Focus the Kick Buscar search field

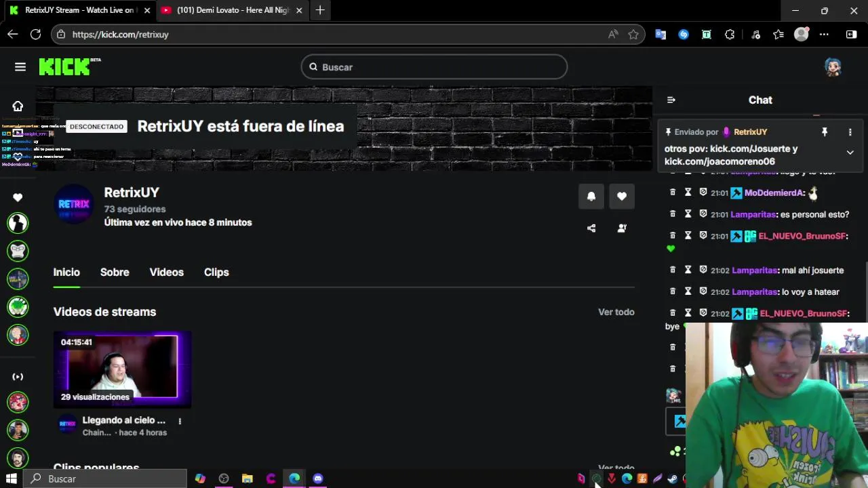(x=434, y=67)
